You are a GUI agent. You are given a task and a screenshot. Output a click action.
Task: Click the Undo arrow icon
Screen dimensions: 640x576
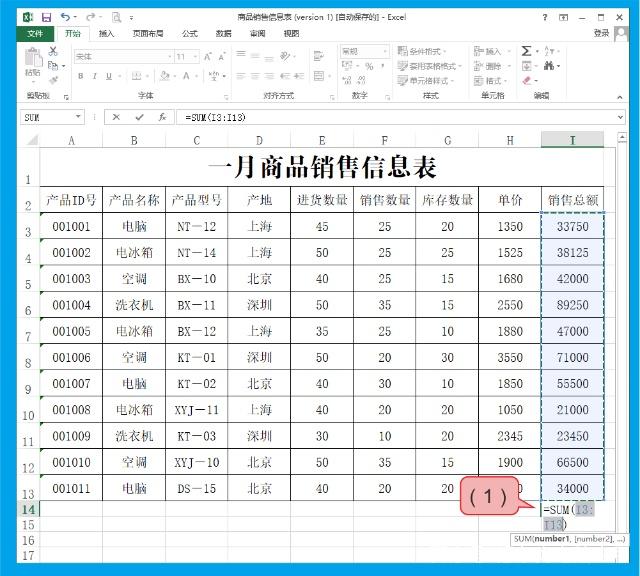pos(65,17)
